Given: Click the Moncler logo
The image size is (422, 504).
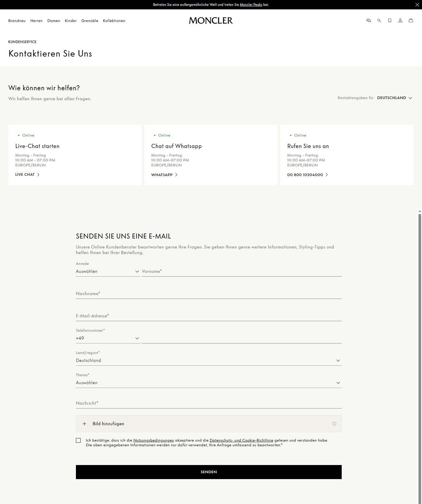Looking at the screenshot, I should point(211,21).
